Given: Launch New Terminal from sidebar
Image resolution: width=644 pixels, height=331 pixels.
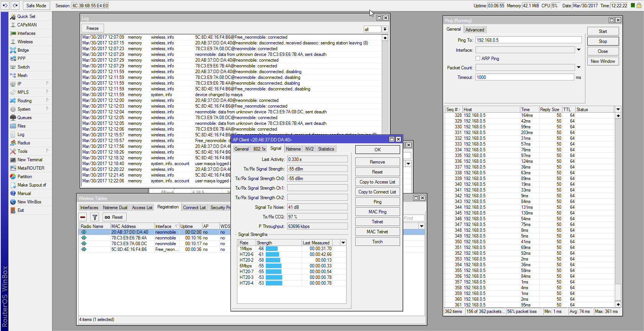Looking at the screenshot, I should click(30, 160).
